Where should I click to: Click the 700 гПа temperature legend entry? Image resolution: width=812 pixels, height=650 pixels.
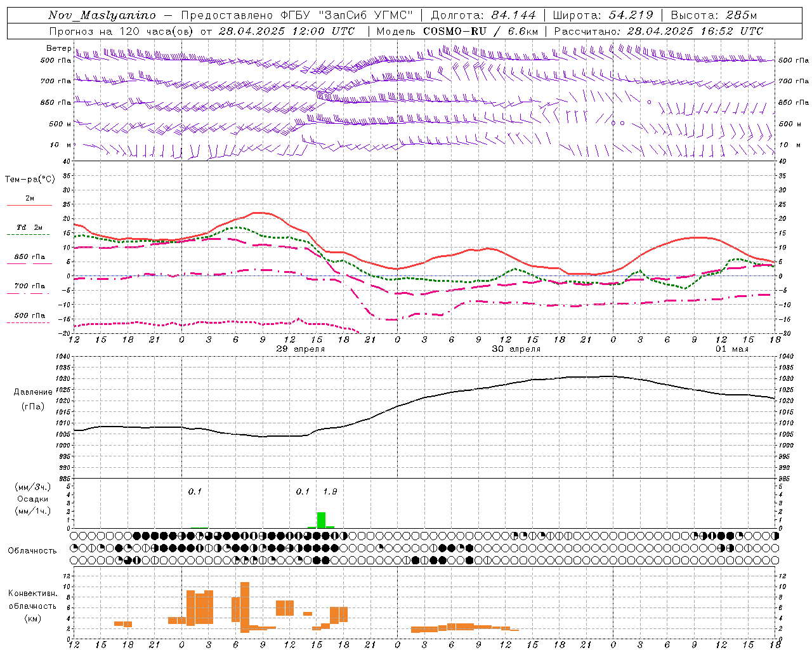point(29,286)
